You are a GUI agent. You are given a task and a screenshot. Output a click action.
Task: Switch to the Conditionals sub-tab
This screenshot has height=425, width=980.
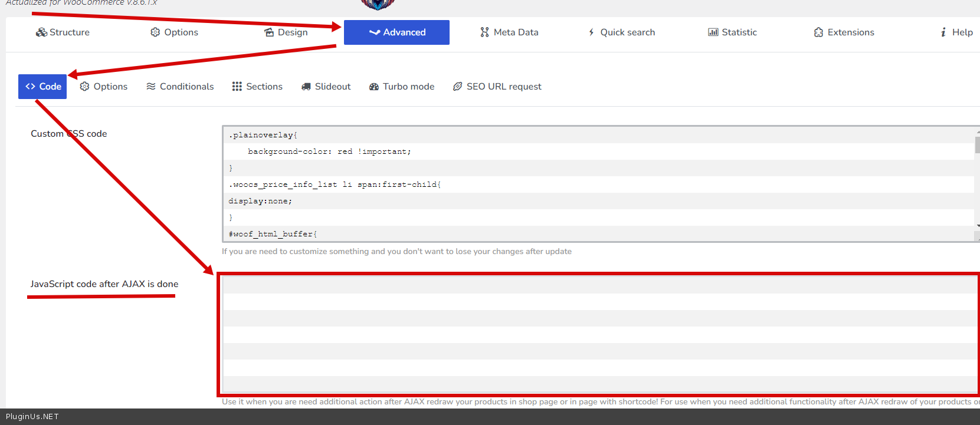click(180, 87)
